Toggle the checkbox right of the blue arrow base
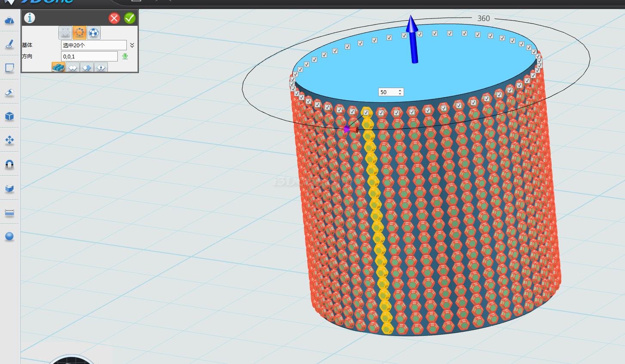Image resolution: width=625 pixels, height=364 pixels. (x=420, y=34)
